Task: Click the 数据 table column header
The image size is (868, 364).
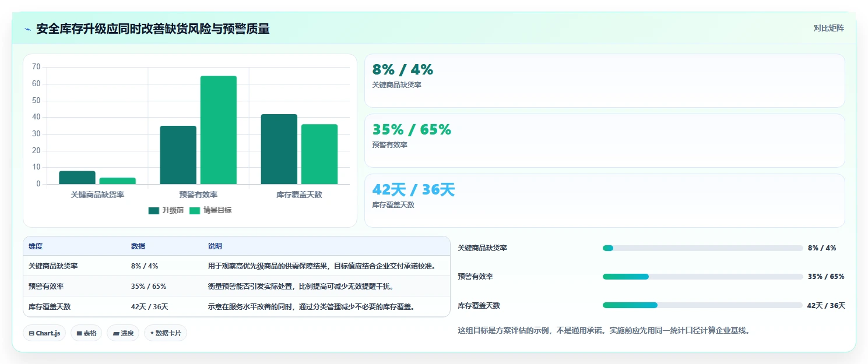Action: point(138,246)
